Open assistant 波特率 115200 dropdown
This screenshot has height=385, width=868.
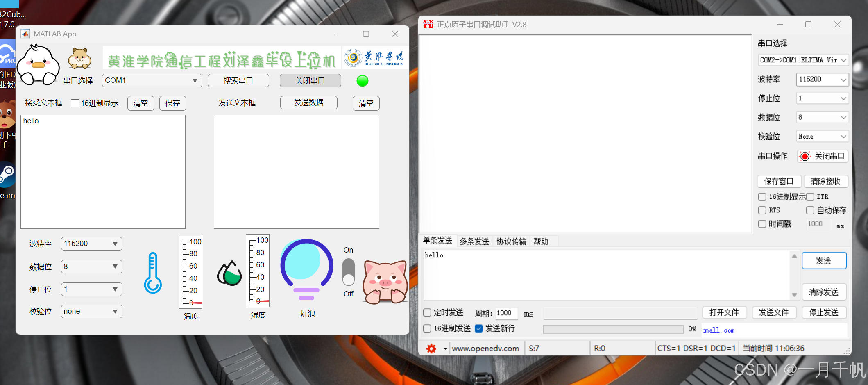pyautogui.click(x=822, y=79)
